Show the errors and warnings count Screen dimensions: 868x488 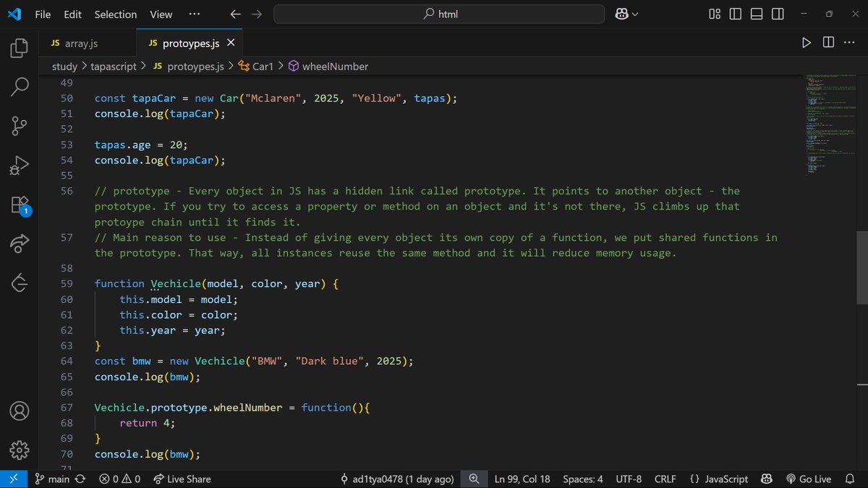click(x=120, y=479)
